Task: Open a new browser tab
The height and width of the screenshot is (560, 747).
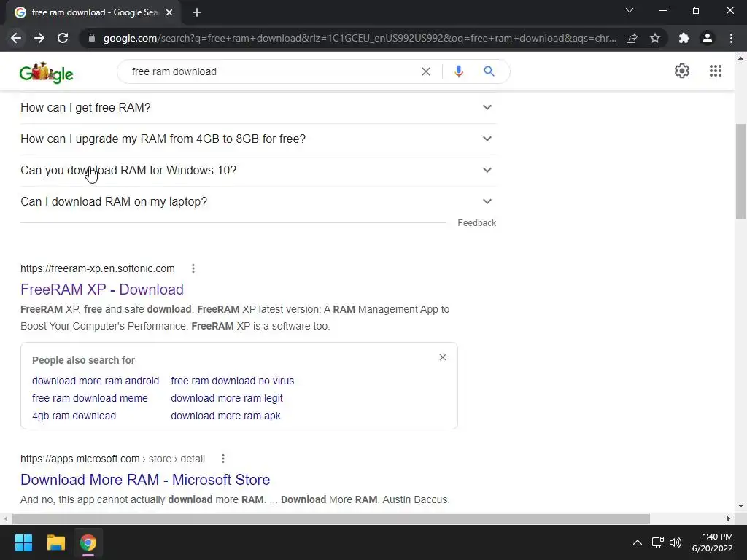Action: point(197,12)
